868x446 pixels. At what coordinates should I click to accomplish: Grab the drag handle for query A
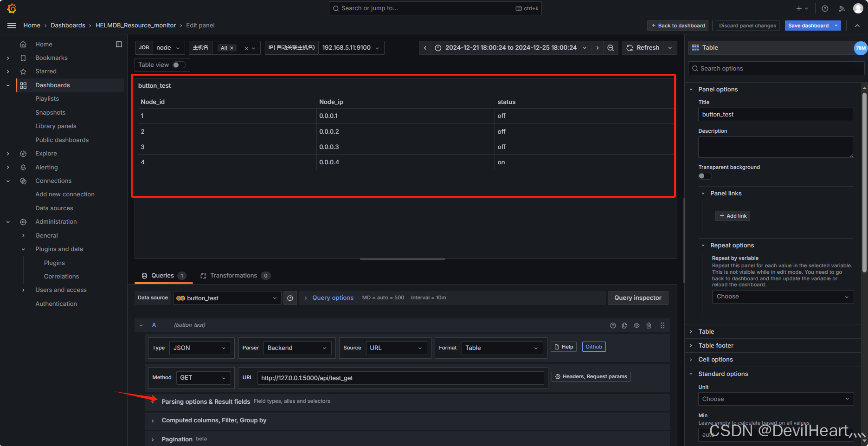(x=662, y=325)
